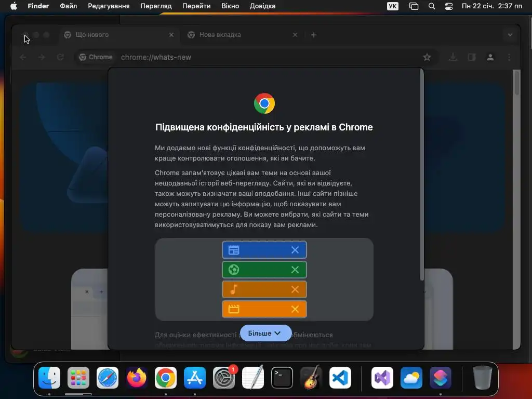Remove the green sports topic chip
This screenshot has height=399, width=532.
pyautogui.click(x=295, y=270)
